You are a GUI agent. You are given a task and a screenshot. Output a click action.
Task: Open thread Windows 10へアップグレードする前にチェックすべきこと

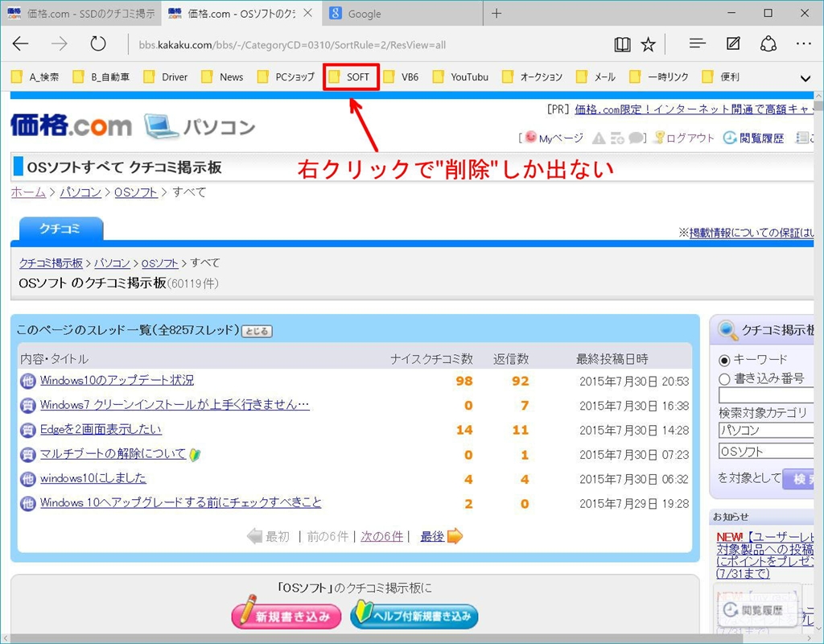(181, 502)
